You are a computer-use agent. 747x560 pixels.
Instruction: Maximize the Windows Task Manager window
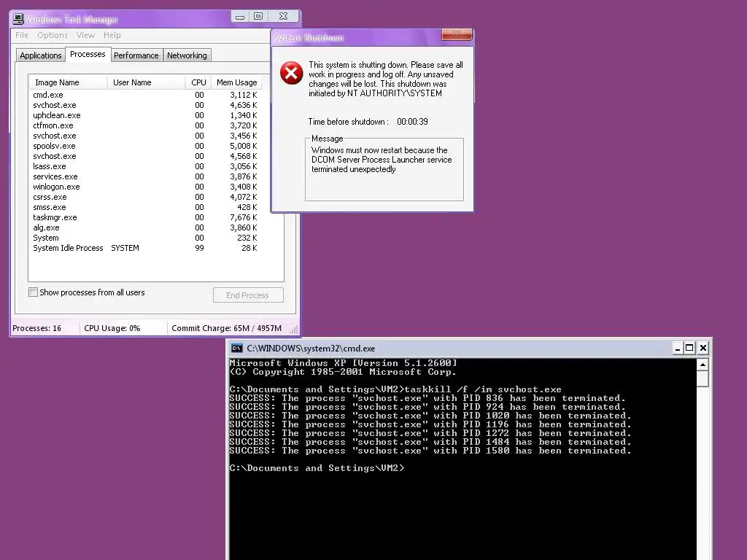click(x=258, y=17)
